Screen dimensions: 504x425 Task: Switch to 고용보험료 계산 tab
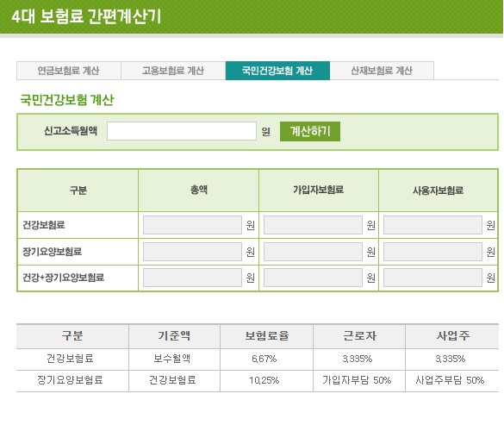[x=173, y=71]
